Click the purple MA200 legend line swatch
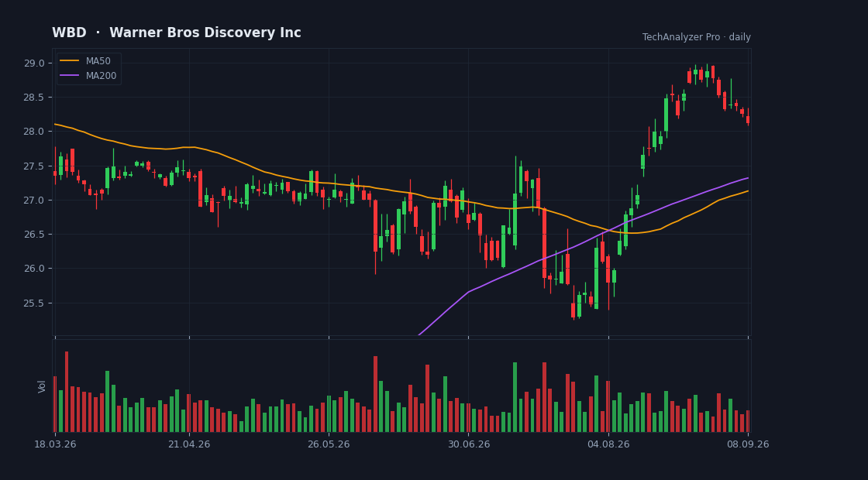Image resolution: width=868 pixels, height=480 pixels. [x=69, y=76]
